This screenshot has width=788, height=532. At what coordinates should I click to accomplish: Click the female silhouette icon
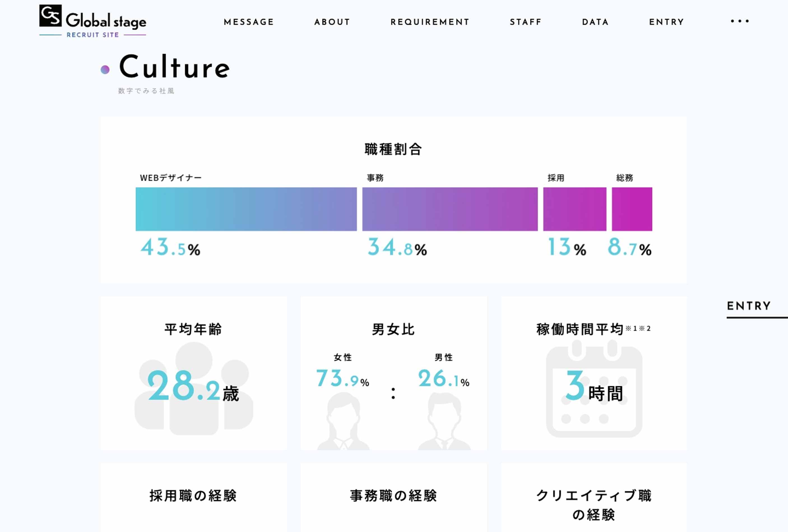[343, 422]
